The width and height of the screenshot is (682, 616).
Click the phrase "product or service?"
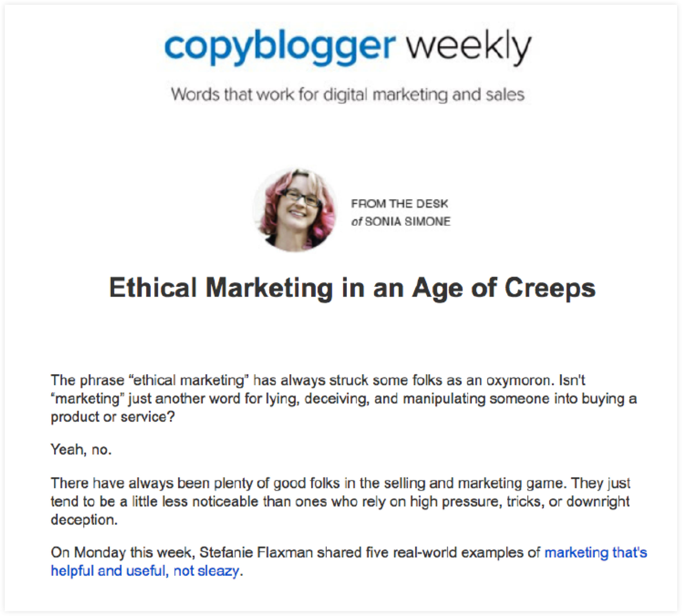[113, 417]
